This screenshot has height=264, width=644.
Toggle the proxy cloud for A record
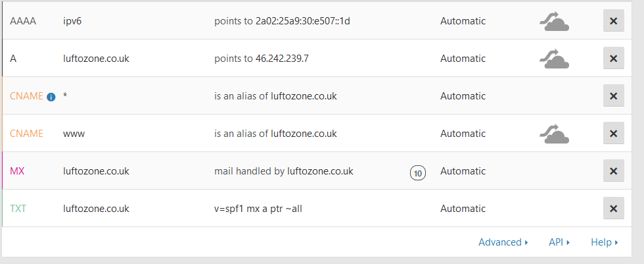point(554,60)
